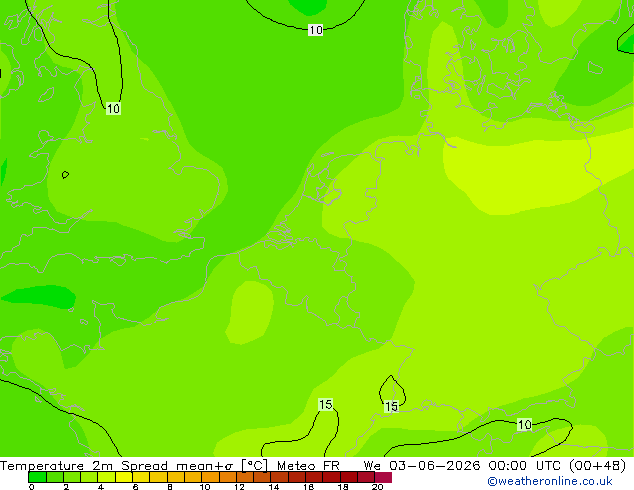
Task: Click the '[°C]' unit label
Action: pos(255,466)
